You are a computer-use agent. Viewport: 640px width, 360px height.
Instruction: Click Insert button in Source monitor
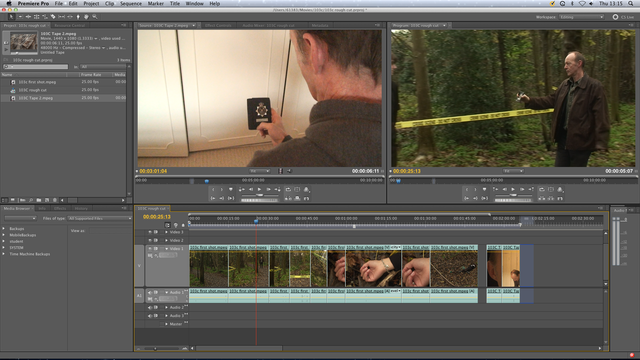pyautogui.click(x=288, y=198)
